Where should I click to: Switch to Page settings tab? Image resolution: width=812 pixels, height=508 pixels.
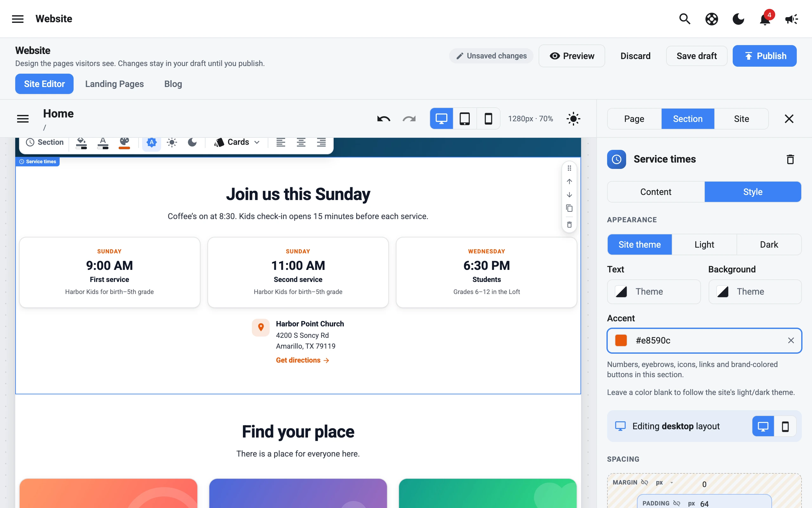(x=634, y=119)
